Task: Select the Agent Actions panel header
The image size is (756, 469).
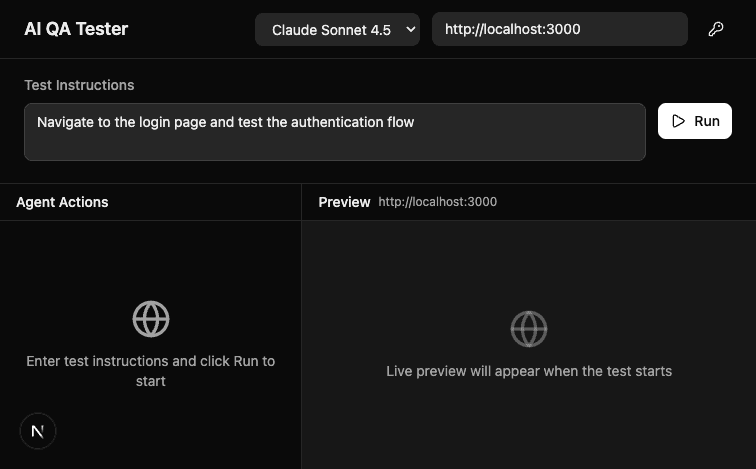Action: pyautogui.click(x=62, y=202)
